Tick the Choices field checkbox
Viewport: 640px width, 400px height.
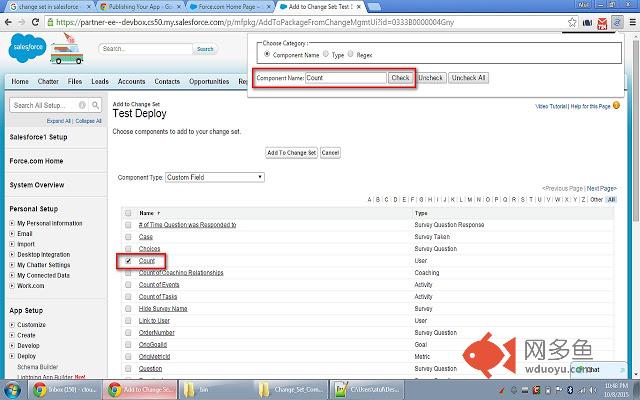pos(127,248)
